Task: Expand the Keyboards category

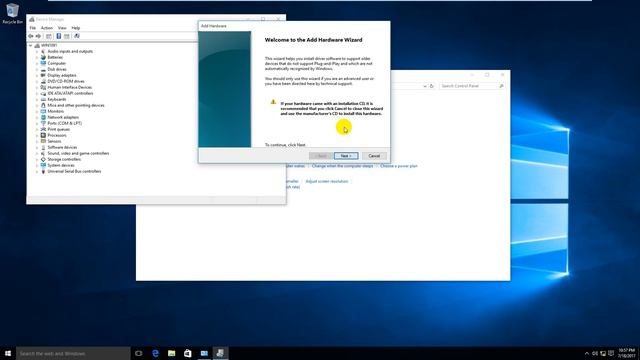Action: click(37, 100)
